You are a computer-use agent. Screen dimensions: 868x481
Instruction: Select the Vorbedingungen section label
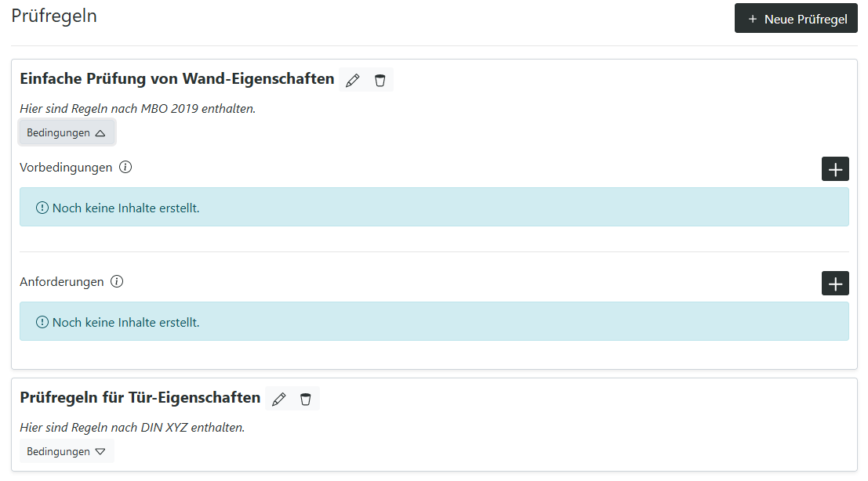coord(66,168)
